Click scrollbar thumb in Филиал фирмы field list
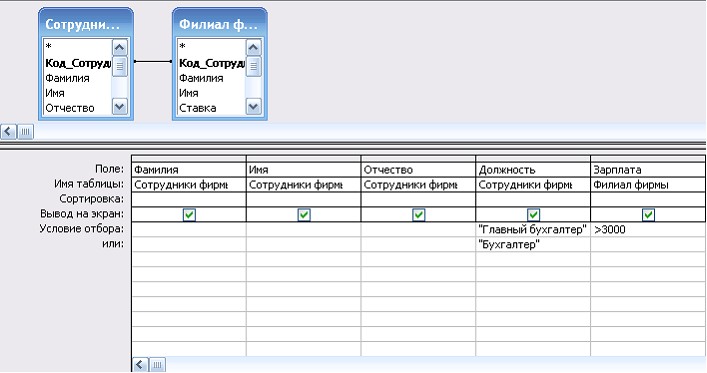The width and height of the screenshot is (707, 373). click(x=253, y=66)
